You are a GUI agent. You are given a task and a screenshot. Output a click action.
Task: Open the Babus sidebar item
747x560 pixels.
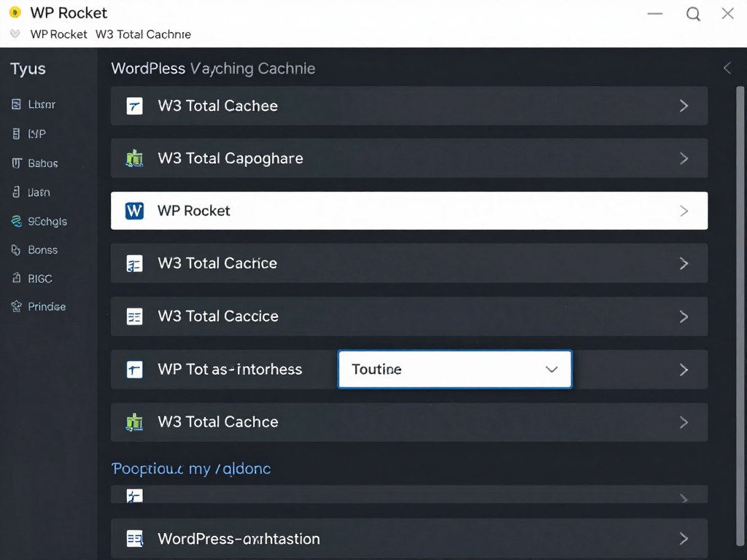click(43, 163)
